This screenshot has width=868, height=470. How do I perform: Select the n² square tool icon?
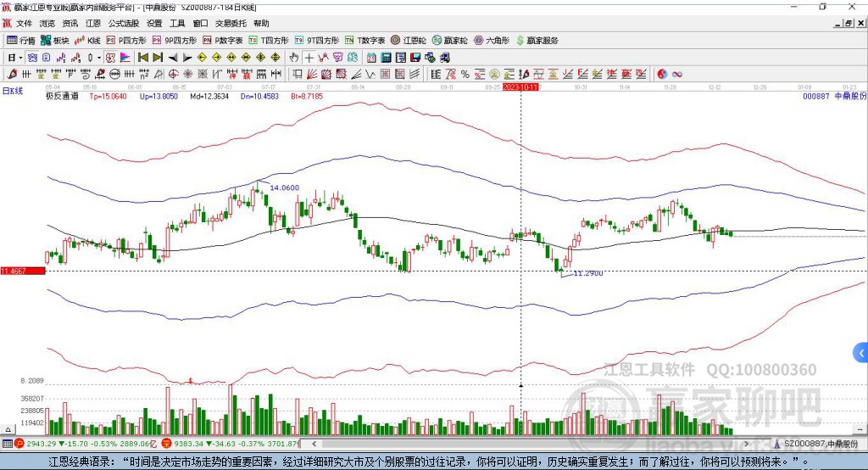point(144,74)
